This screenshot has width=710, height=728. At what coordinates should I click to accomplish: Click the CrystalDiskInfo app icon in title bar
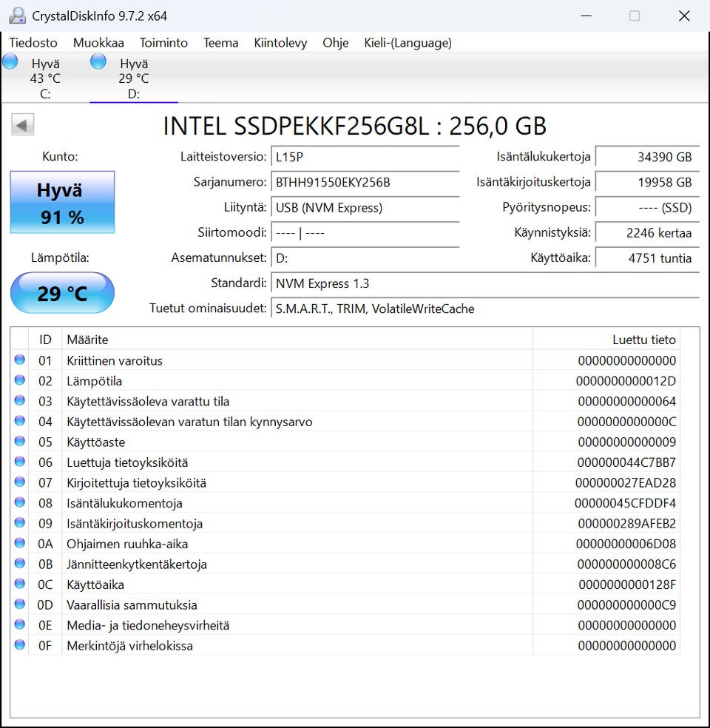(x=16, y=16)
